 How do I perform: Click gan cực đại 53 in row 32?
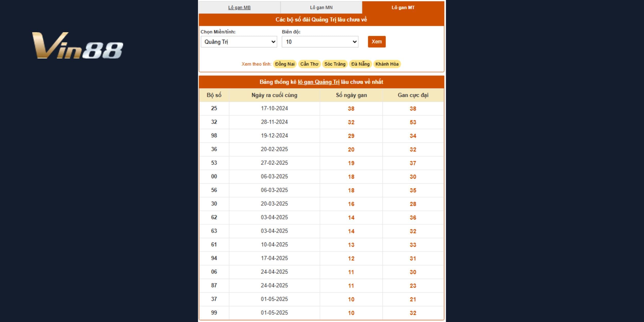413,122
